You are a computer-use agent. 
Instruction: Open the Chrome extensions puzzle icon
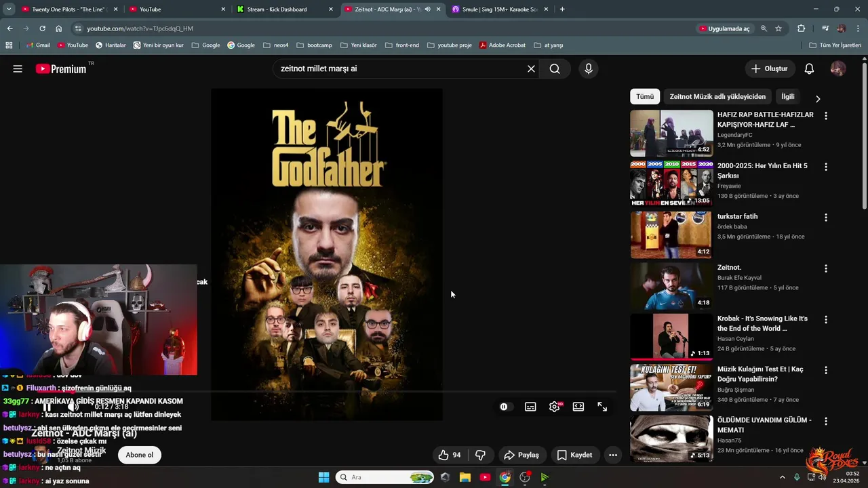802,28
